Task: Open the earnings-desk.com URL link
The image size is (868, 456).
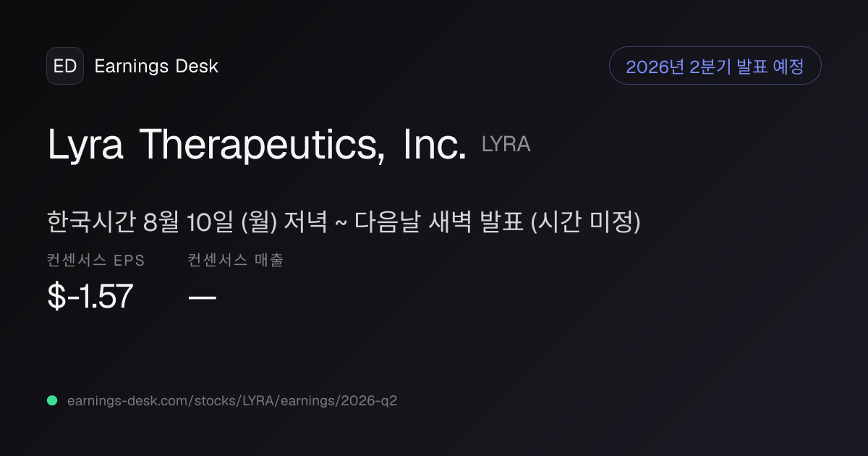Action: [x=232, y=400]
